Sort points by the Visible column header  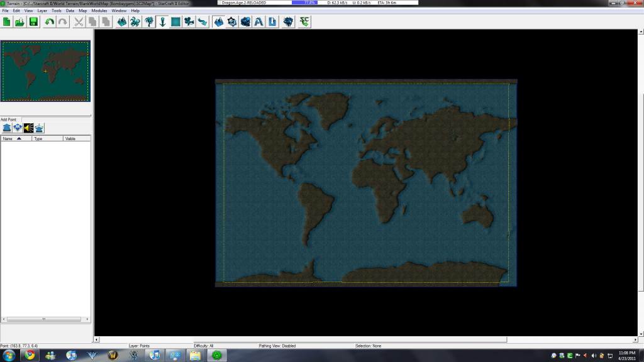77,139
